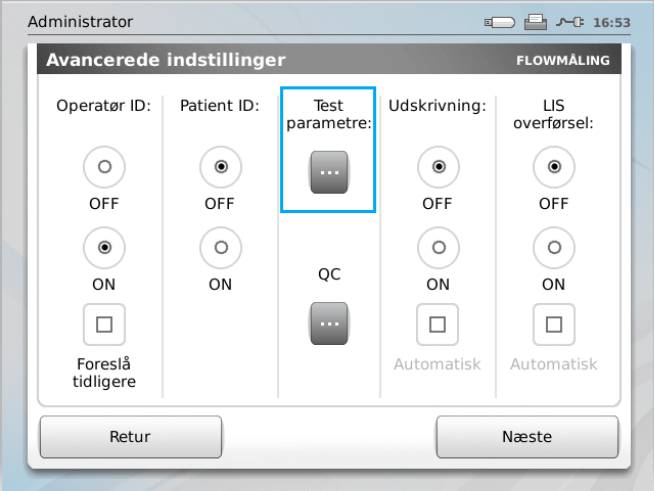Select OFF for Operatør ID
This screenshot has height=491, width=654.
104,167
